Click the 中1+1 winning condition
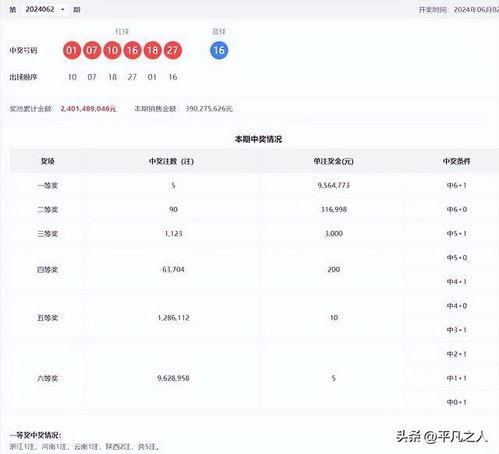This screenshot has height=454, width=499. pos(457,378)
